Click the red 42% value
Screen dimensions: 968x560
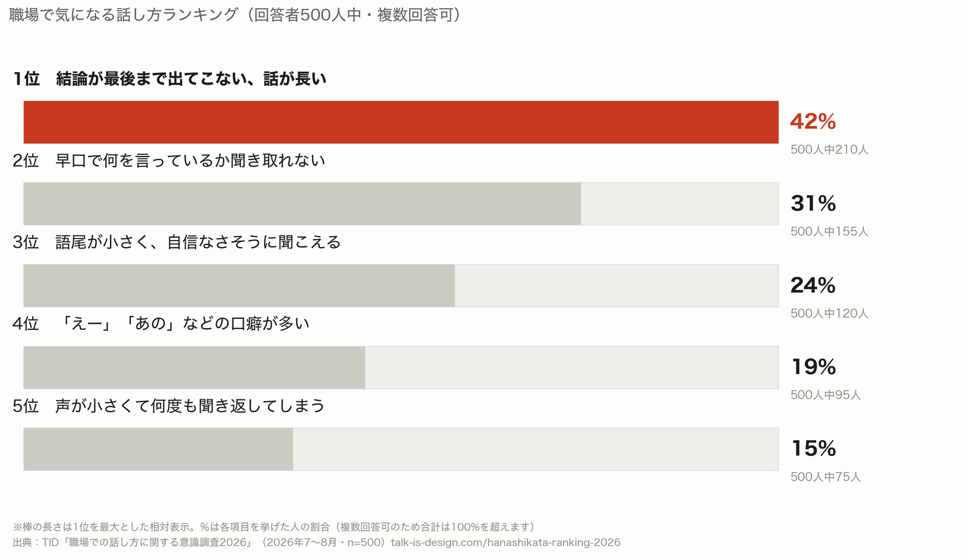point(813,122)
